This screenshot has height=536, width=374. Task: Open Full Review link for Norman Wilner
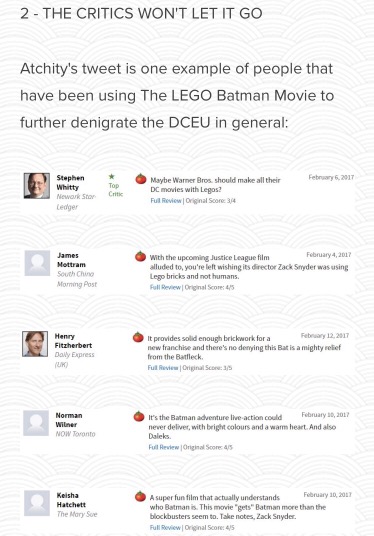click(164, 447)
